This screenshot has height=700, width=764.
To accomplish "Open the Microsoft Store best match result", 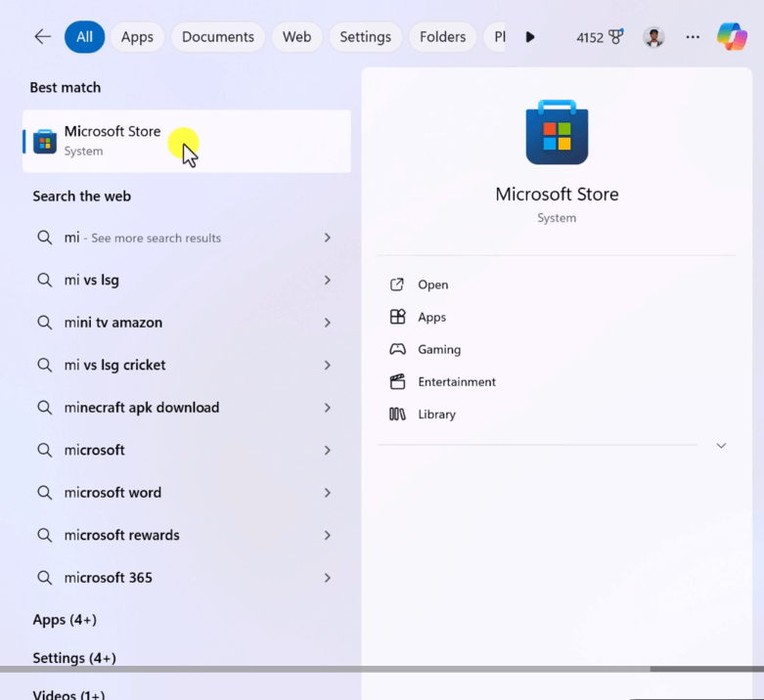I will tap(187, 141).
